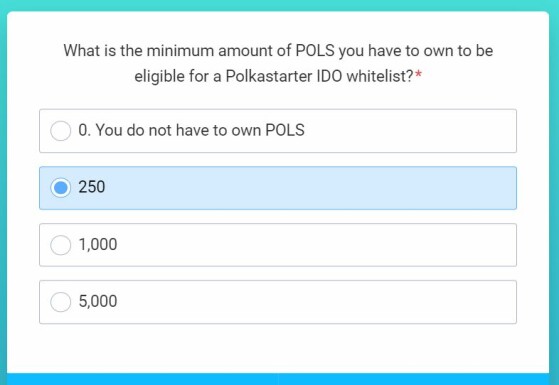Viewport: 559px width, 385px height.
Task: Click the 5,000 answer label text
Action: pyautogui.click(x=98, y=301)
